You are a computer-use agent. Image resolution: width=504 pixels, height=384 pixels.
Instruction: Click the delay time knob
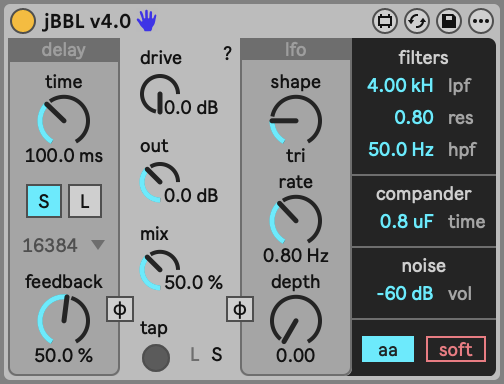click(64, 120)
